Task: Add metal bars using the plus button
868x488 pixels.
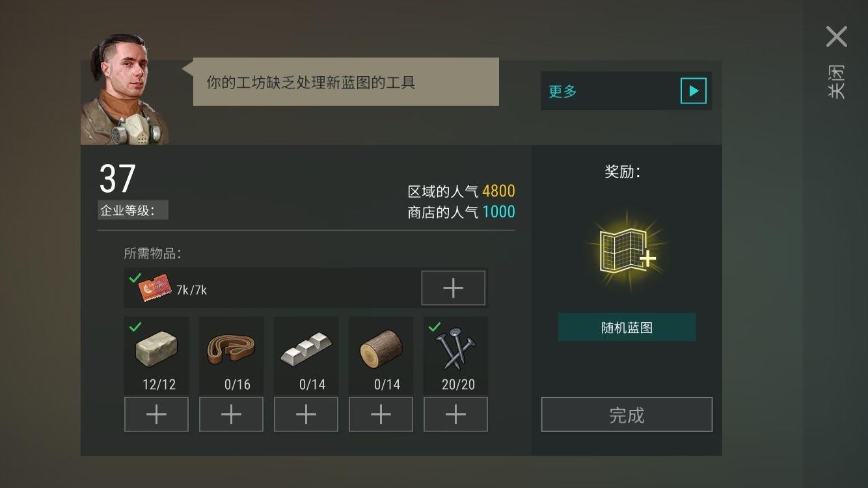Action: point(306,414)
